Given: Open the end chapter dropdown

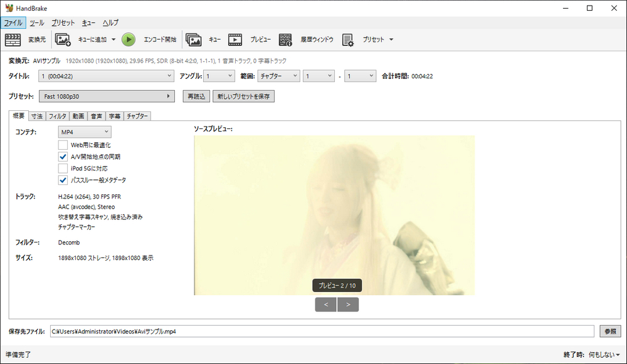Looking at the screenshot, I should tap(360, 76).
